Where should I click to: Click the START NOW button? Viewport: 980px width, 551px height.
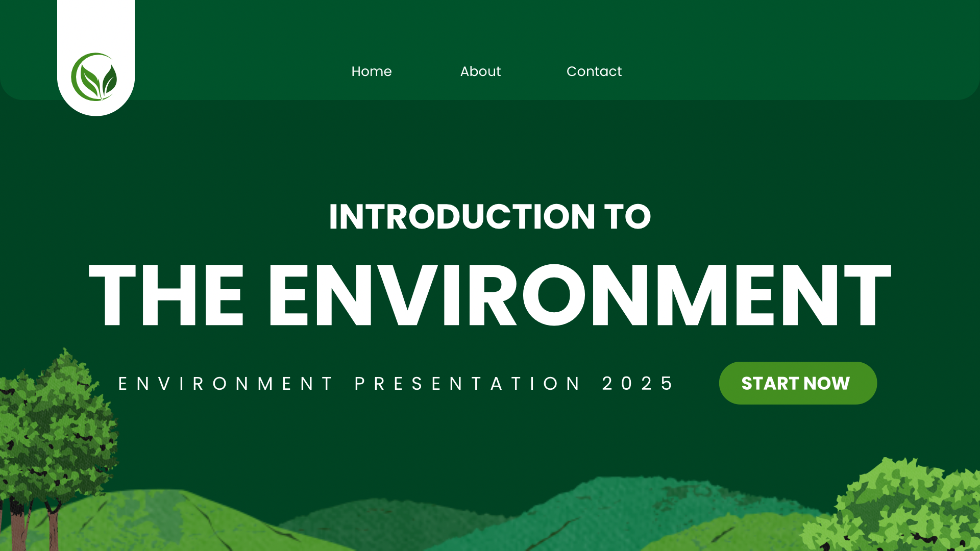pyautogui.click(x=798, y=383)
